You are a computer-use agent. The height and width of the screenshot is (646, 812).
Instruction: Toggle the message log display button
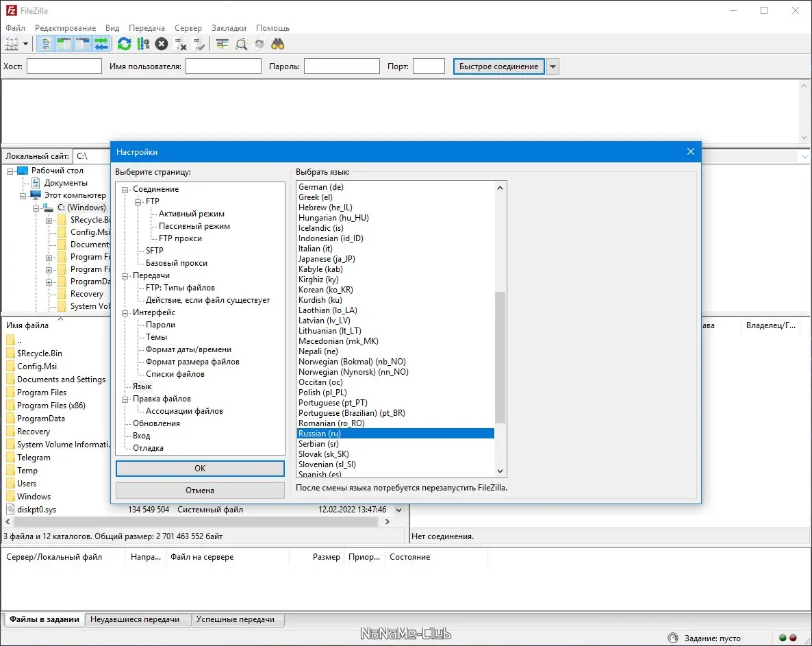[x=47, y=45]
